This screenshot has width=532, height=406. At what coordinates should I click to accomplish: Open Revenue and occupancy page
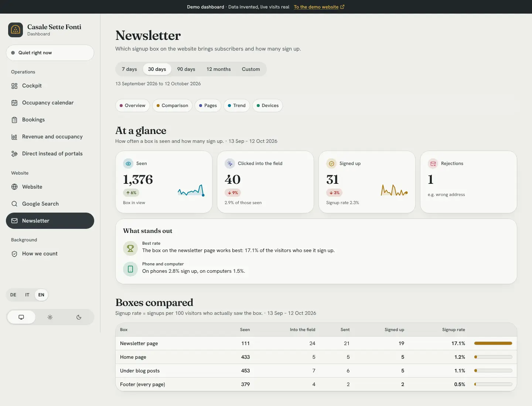(50, 137)
